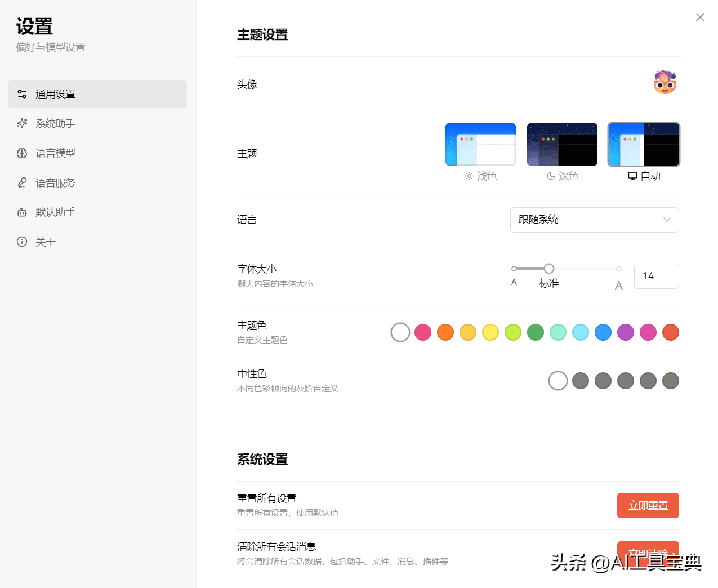This screenshot has width=718, height=588.
Task: Change the user avatar emoji
Action: tap(665, 83)
